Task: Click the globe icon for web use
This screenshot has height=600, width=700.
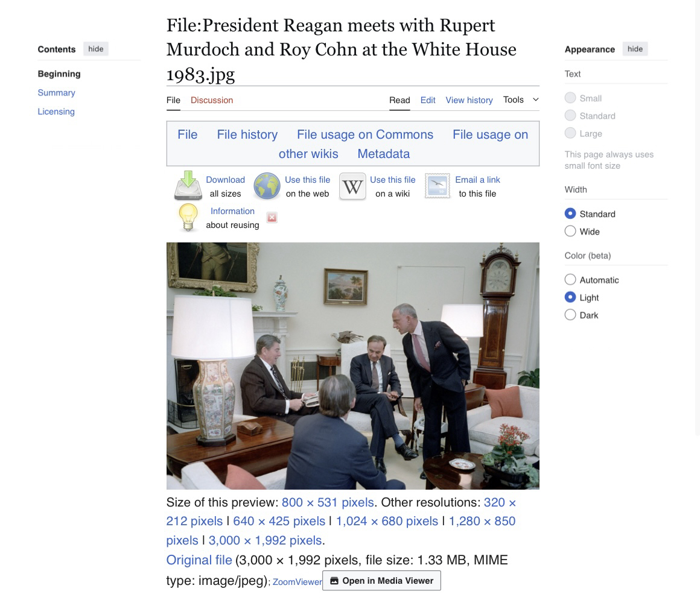Action: [267, 186]
